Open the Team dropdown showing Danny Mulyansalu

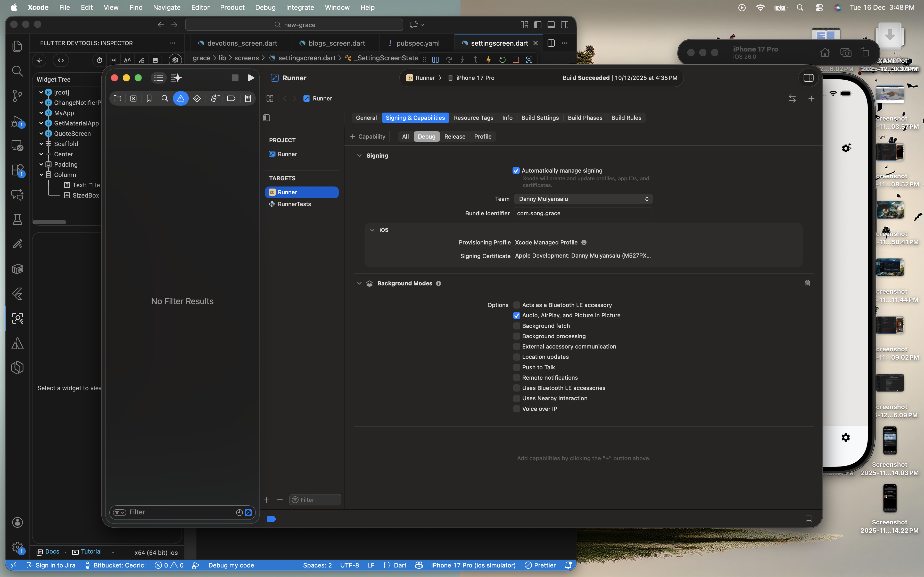pos(583,199)
